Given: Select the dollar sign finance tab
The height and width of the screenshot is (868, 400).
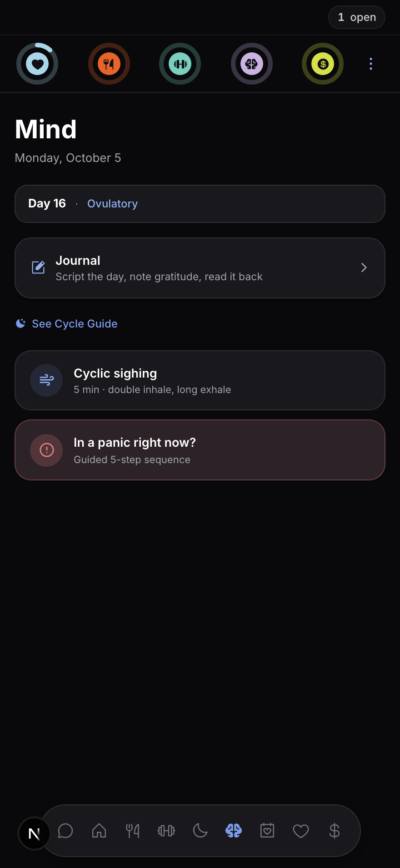Looking at the screenshot, I should pos(335,831).
